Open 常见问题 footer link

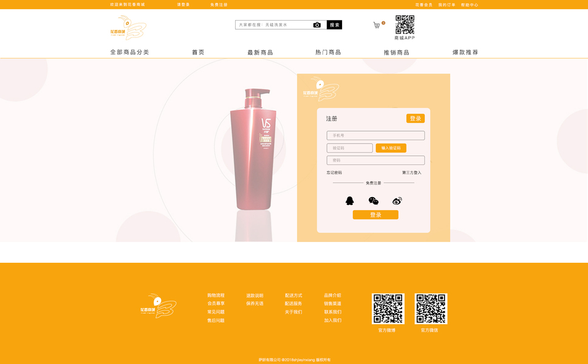[216, 312]
